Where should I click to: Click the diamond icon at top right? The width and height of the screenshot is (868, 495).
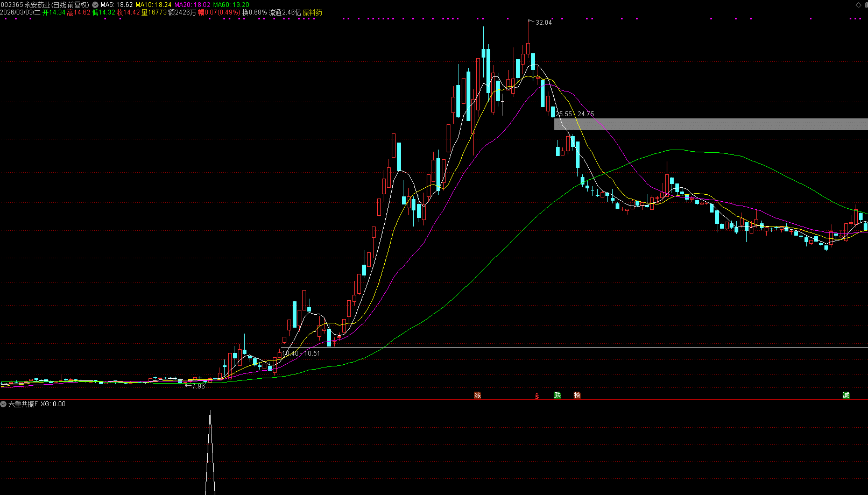[858, 5]
